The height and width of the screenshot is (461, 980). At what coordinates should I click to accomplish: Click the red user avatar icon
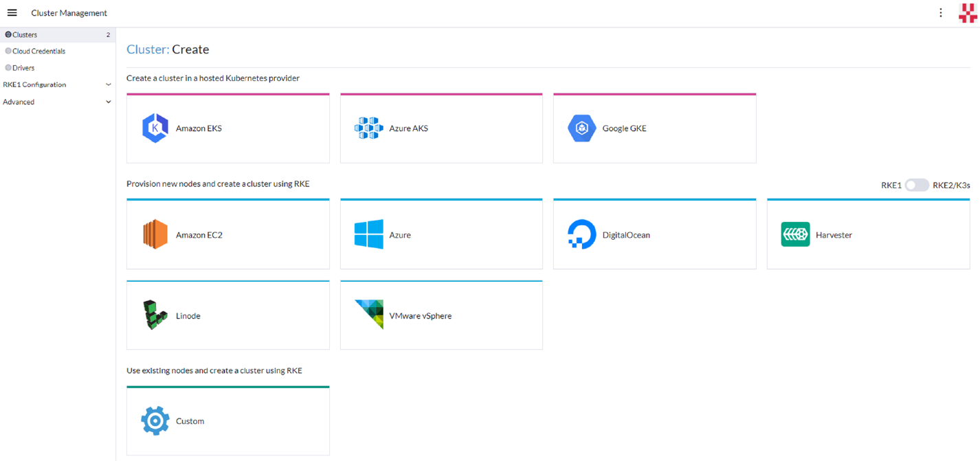point(968,13)
